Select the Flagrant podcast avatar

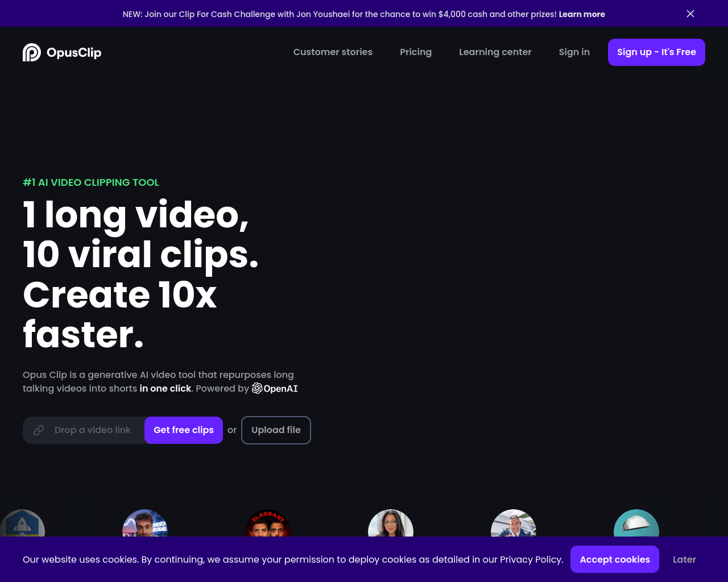point(268,523)
